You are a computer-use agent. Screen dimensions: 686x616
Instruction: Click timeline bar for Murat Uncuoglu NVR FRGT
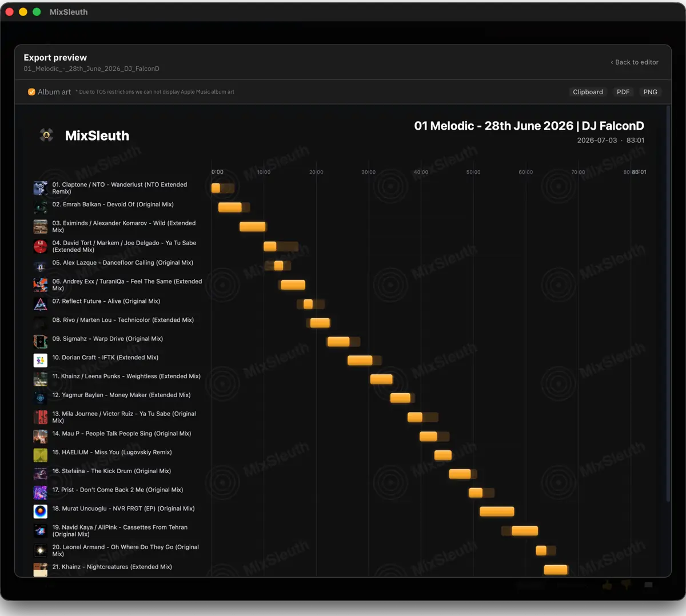(x=497, y=511)
